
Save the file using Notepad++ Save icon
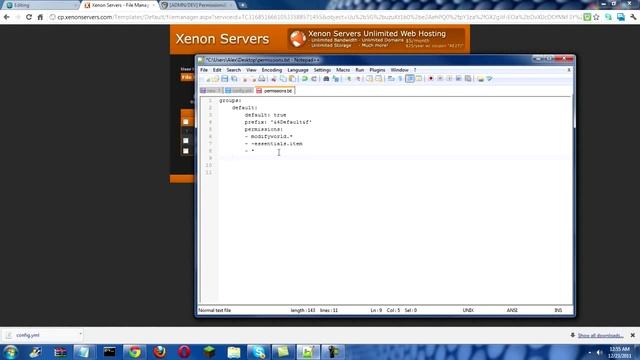pos(224,78)
